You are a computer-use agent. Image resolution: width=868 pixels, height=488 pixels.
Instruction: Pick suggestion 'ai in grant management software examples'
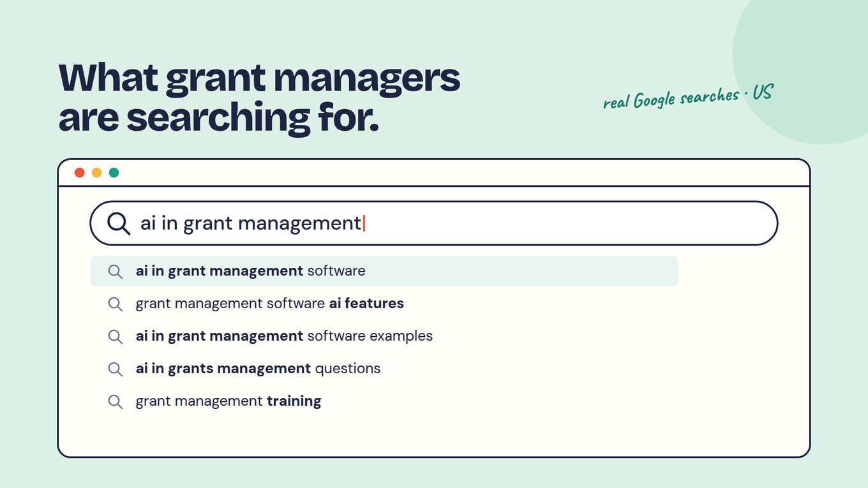[284, 336]
